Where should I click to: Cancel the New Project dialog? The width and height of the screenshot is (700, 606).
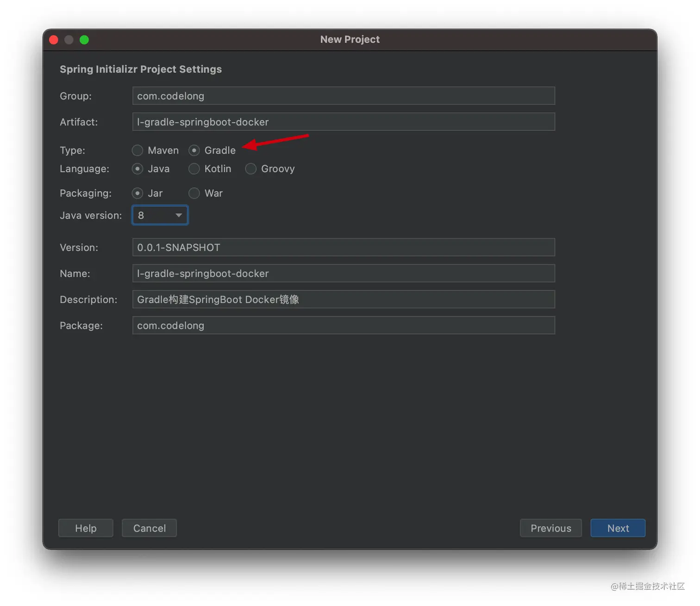tap(149, 528)
